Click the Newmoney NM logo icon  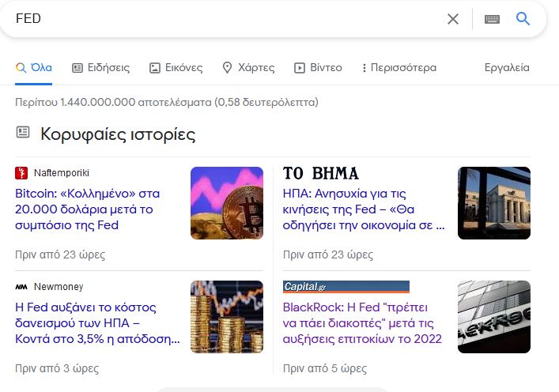(x=21, y=287)
